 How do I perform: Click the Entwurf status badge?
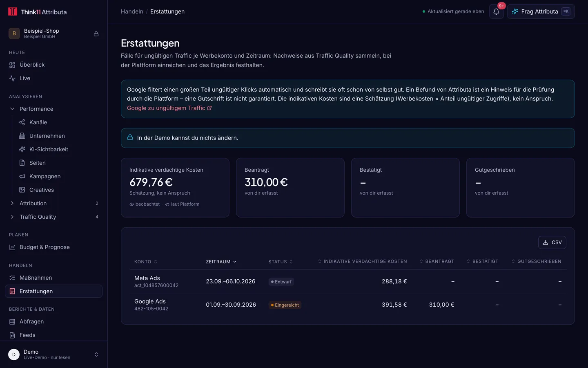281,282
